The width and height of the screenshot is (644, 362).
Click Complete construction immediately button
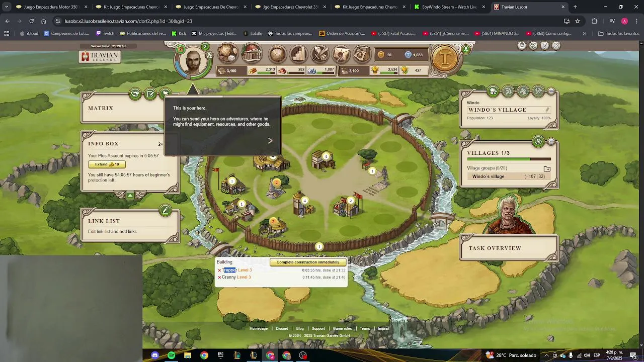tap(308, 262)
